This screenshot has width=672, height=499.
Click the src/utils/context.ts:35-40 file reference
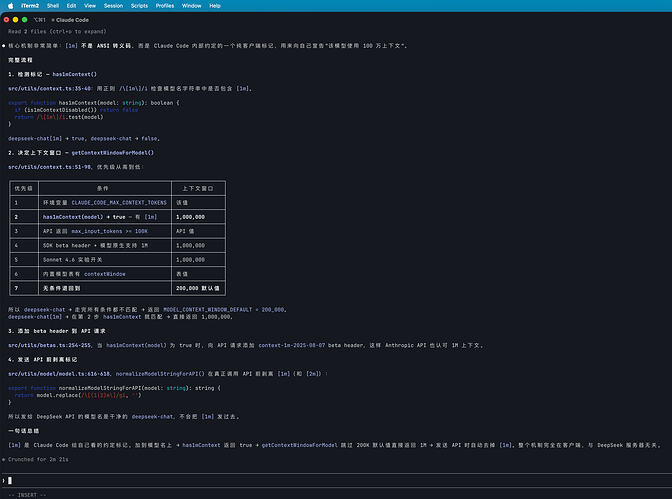(50, 88)
